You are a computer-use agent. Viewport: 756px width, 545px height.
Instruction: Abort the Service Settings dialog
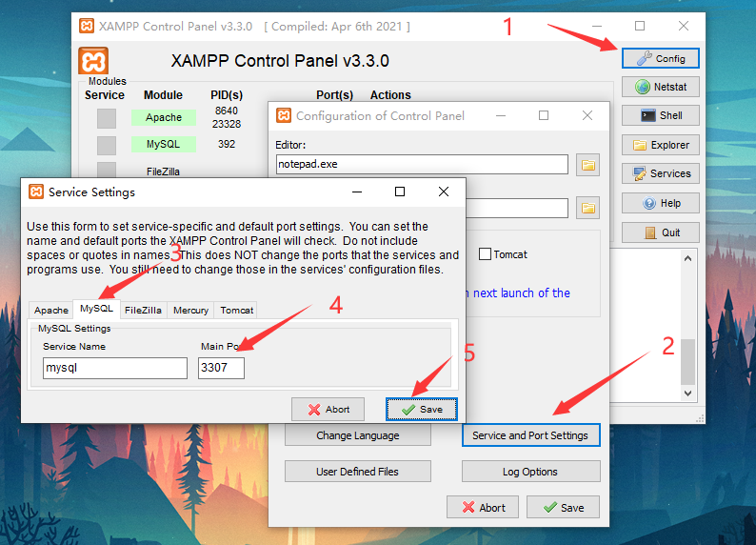(328, 409)
